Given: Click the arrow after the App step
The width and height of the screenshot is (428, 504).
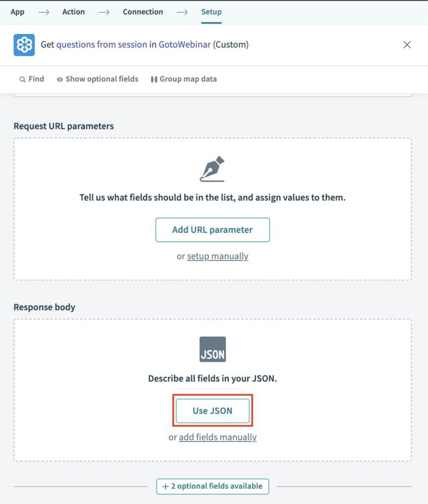Looking at the screenshot, I should pos(43,12).
